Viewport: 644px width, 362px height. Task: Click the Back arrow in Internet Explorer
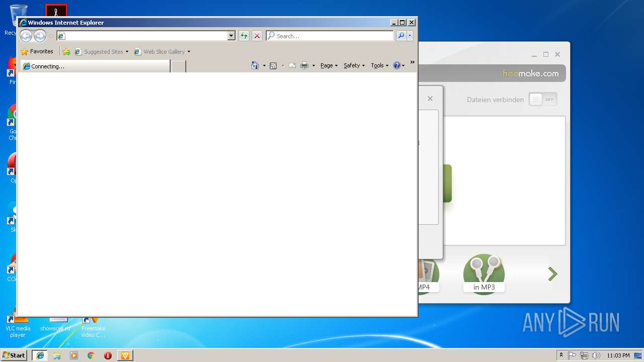tap(26, 36)
